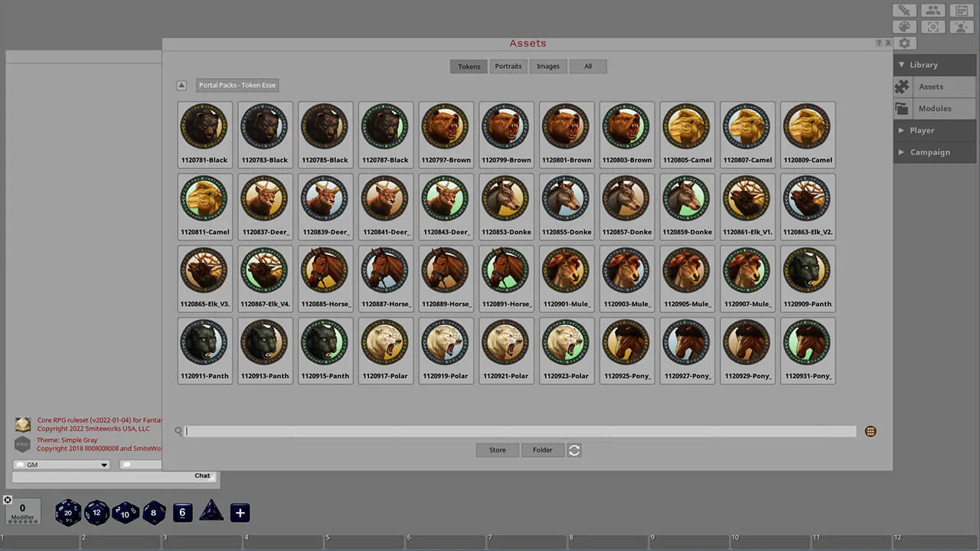Click the Assets puzzle piece icon in sidebar

(903, 86)
